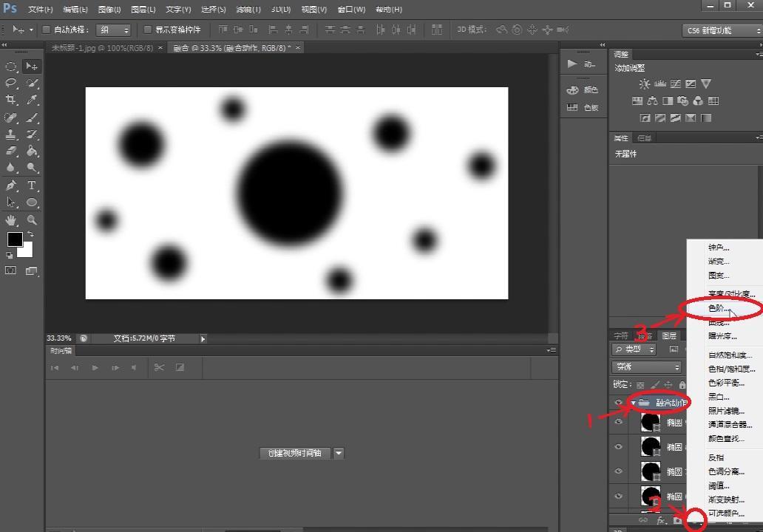Click the split-at-playhead scissors icon in timeline
Viewport: 763px width, 532px height.
(x=159, y=367)
